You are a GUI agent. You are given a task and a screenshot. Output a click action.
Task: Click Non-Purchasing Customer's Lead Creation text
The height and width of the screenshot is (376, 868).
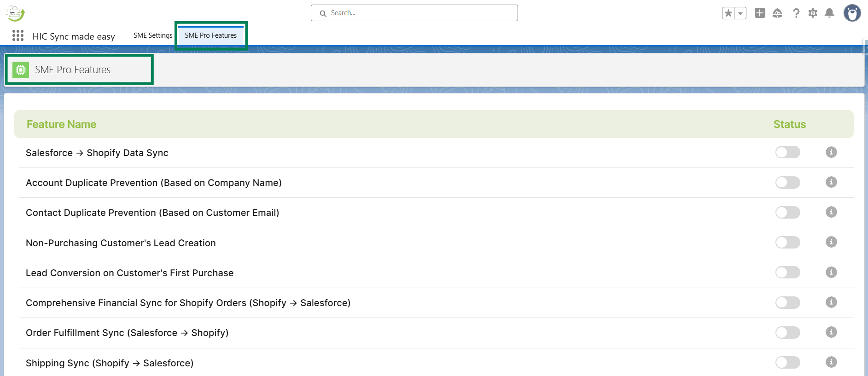coord(121,243)
